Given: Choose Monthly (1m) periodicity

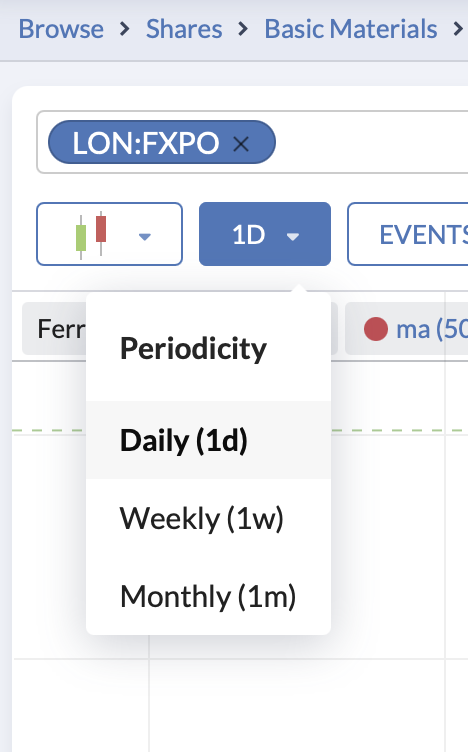Looking at the screenshot, I should pyautogui.click(x=208, y=596).
